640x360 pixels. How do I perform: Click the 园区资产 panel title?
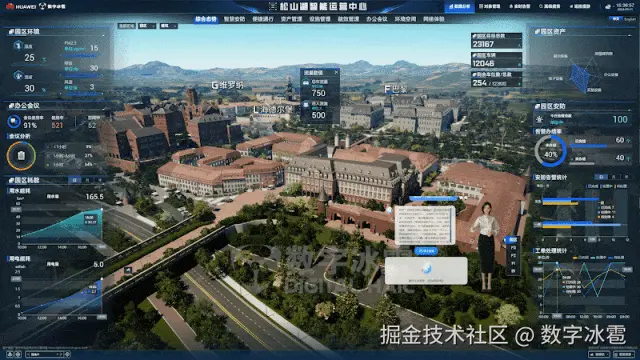(x=550, y=31)
